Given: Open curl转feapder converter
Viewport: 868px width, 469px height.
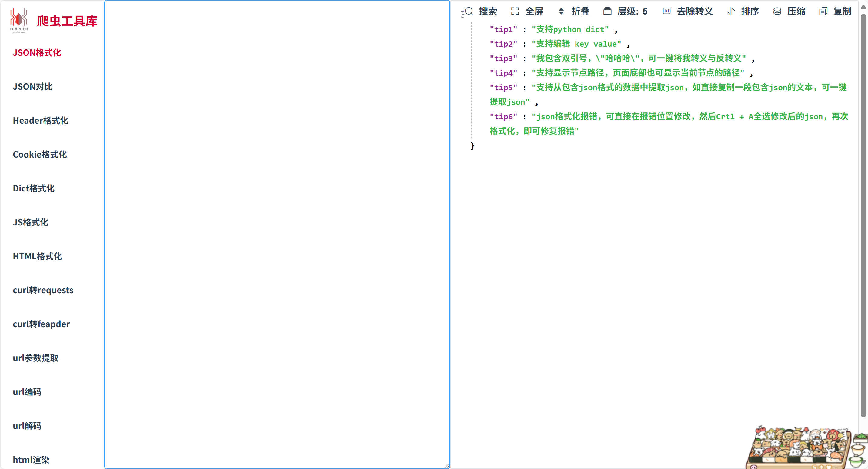Looking at the screenshot, I should click(42, 324).
